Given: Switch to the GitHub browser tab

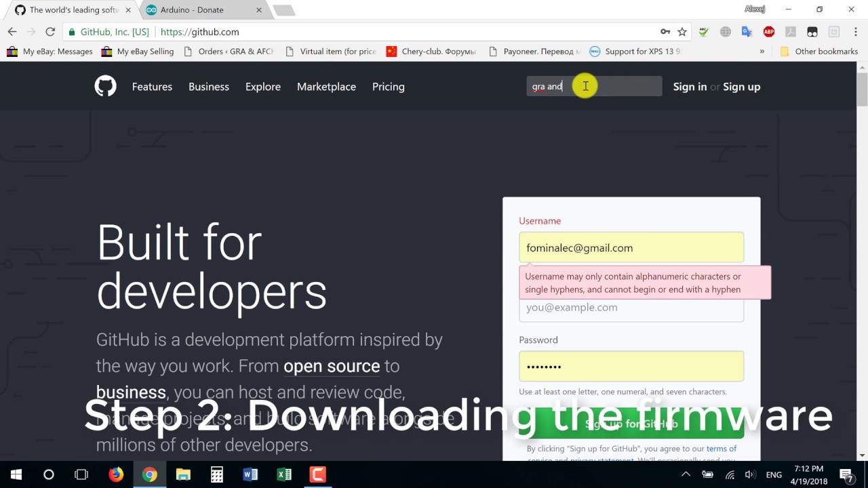Looking at the screenshot, I should 73,10.
